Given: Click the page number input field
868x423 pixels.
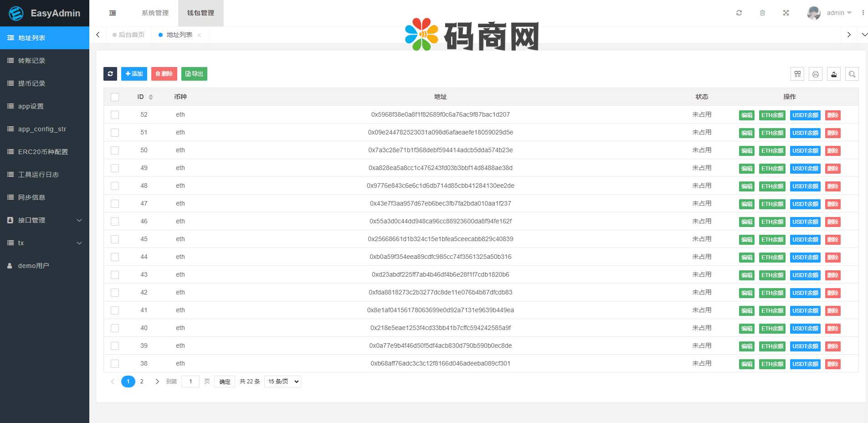Looking at the screenshot, I should tap(190, 382).
